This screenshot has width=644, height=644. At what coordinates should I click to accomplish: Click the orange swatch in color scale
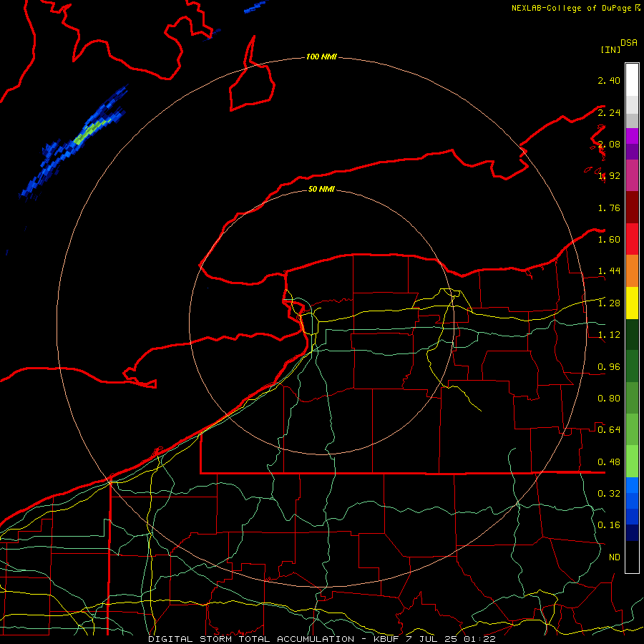click(x=632, y=270)
